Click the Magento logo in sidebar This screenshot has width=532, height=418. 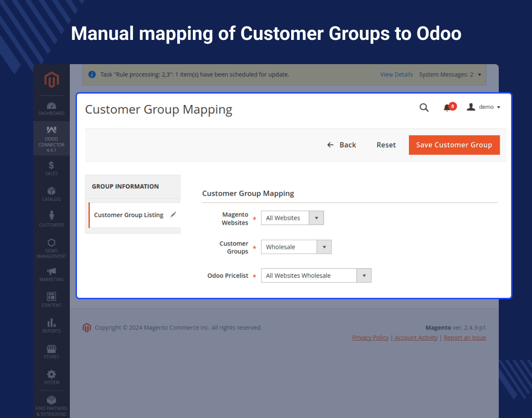(x=52, y=80)
